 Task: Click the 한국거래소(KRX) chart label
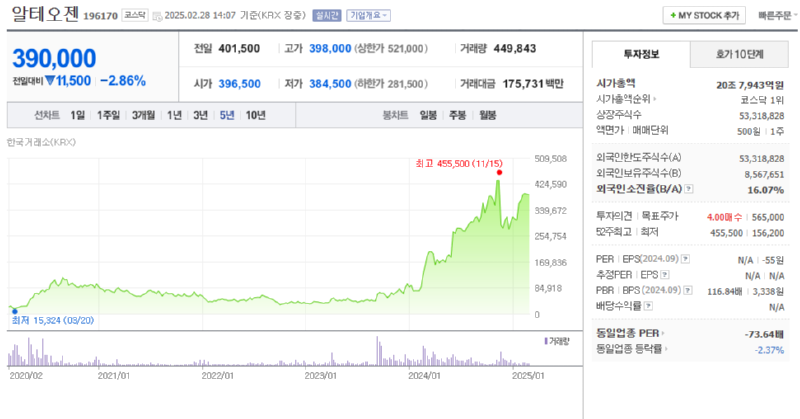[x=41, y=142]
